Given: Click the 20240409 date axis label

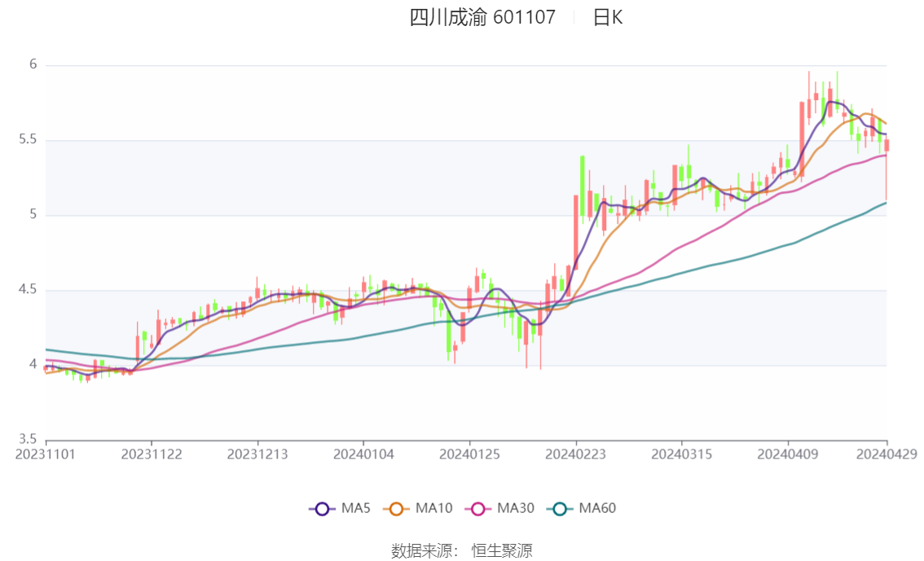Looking at the screenshot, I should coord(788,454).
